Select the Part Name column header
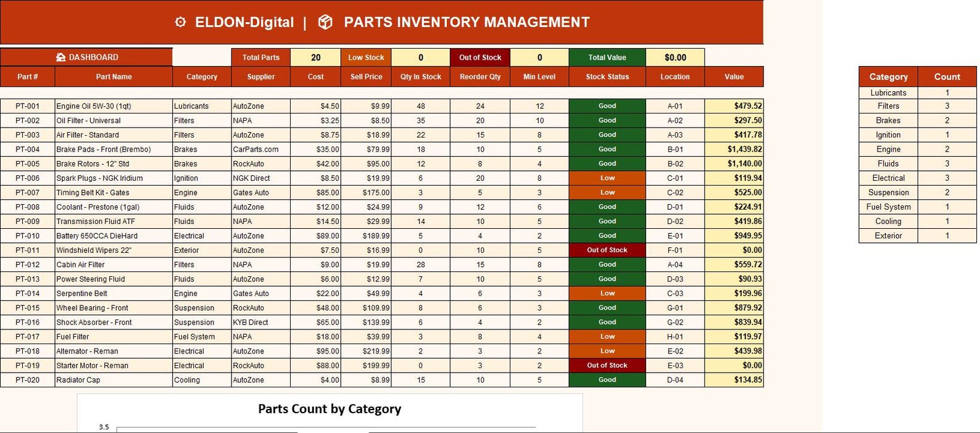Viewport: 980px width, 433px height. coord(114,77)
